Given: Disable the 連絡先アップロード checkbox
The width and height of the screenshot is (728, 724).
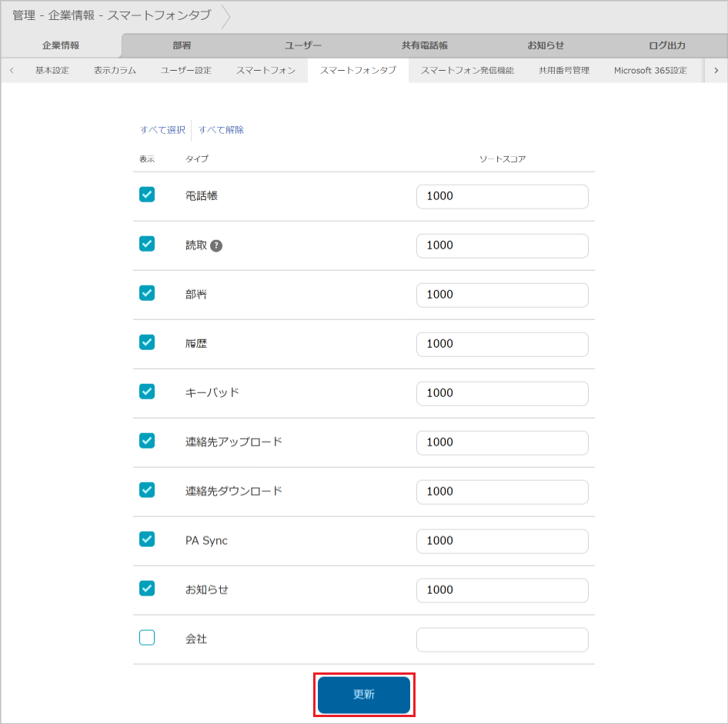Looking at the screenshot, I should tap(146, 441).
